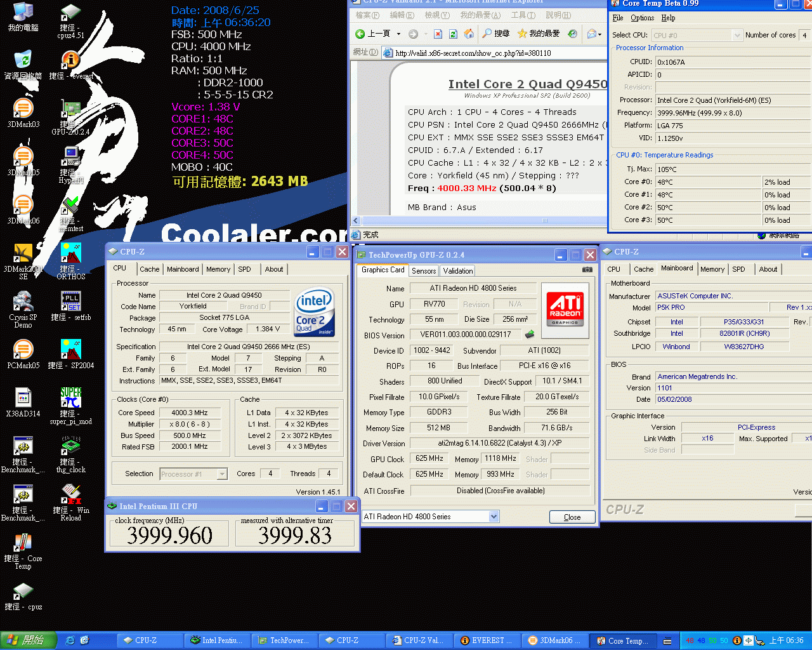Image resolution: width=812 pixels, height=650 pixels.
Task: Open the Options menu in Core Temp
Action: pyautogui.click(x=642, y=18)
